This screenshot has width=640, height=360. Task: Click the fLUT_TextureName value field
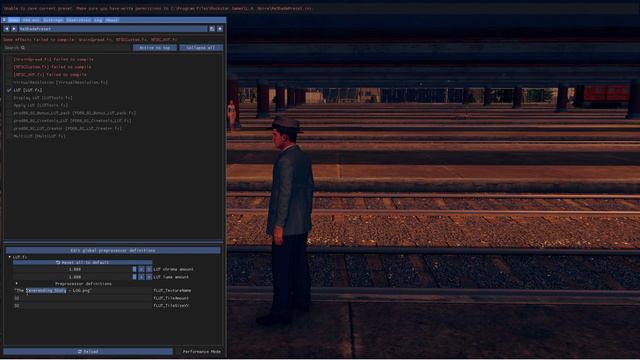coord(82,291)
